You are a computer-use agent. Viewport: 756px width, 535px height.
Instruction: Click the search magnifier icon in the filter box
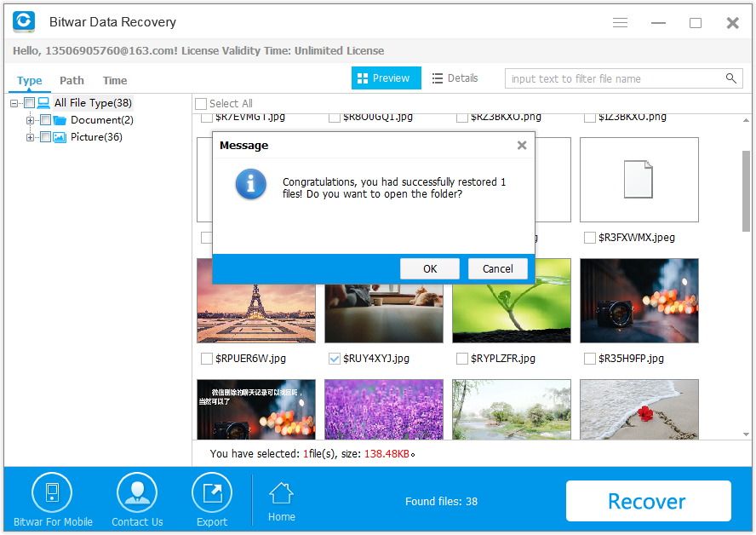[x=731, y=78]
